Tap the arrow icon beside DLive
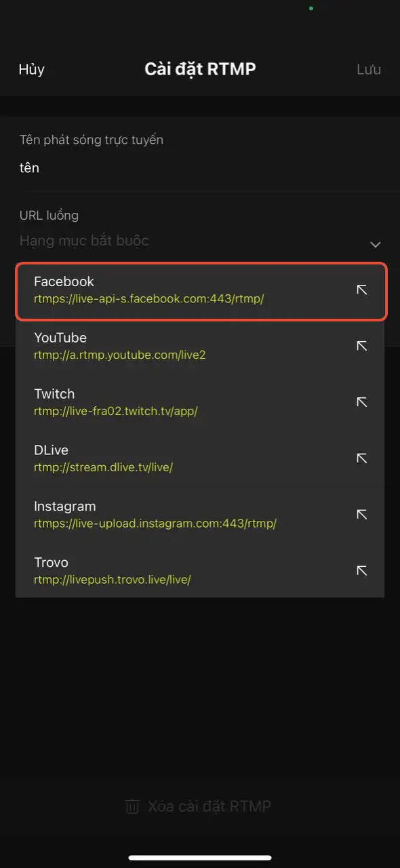The height and width of the screenshot is (868, 400). tap(362, 458)
